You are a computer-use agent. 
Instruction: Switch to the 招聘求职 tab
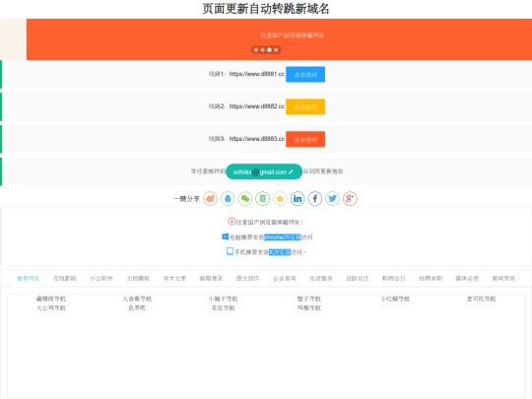431,279
